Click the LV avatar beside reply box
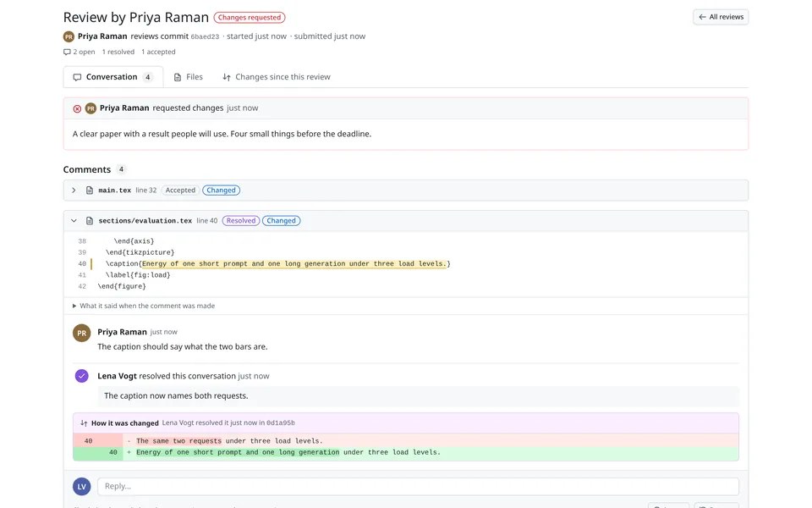This screenshot has height=508, width=812. coord(82,487)
